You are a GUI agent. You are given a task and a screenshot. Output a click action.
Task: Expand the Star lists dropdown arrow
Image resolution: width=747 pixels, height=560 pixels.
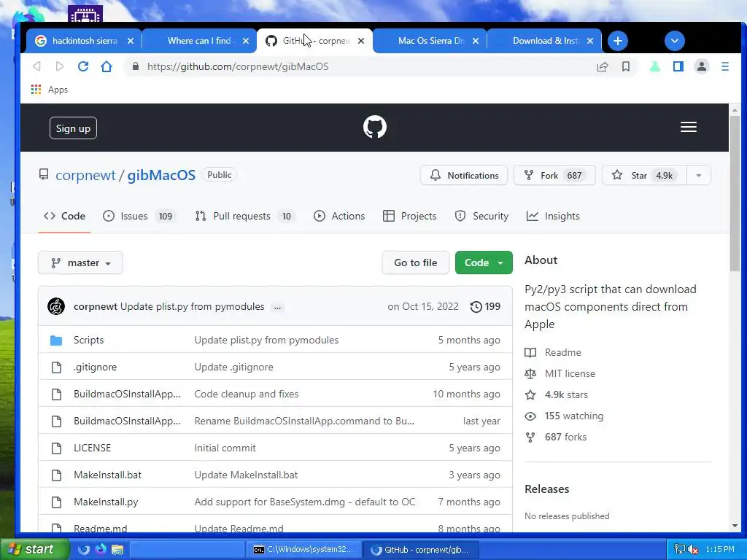point(698,175)
